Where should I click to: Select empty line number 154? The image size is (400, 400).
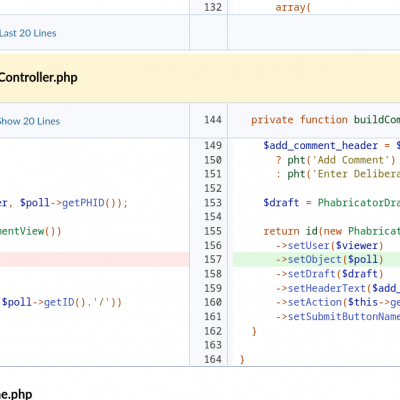point(213,217)
